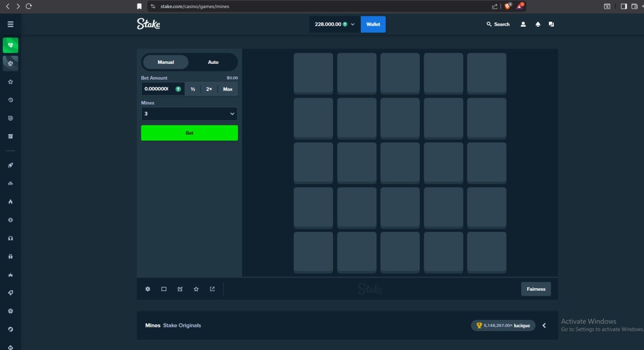Image resolution: width=644 pixels, height=350 pixels.
Task: Collapse the game info chevron arrow
Action: [x=544, y=325]
